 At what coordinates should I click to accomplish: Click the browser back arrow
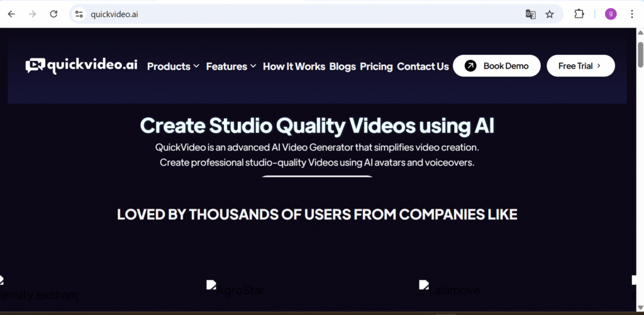point(11,14)
